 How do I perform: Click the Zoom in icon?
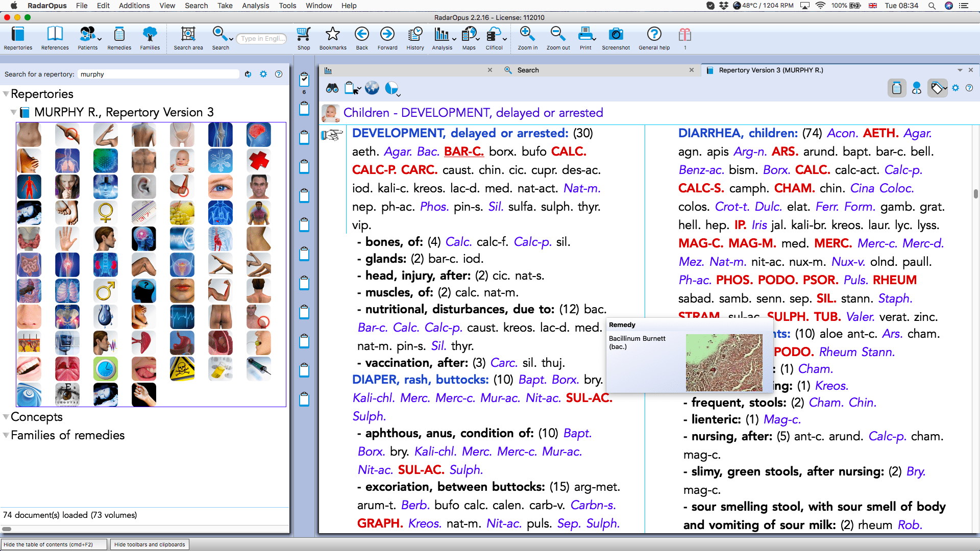point(527,34)
